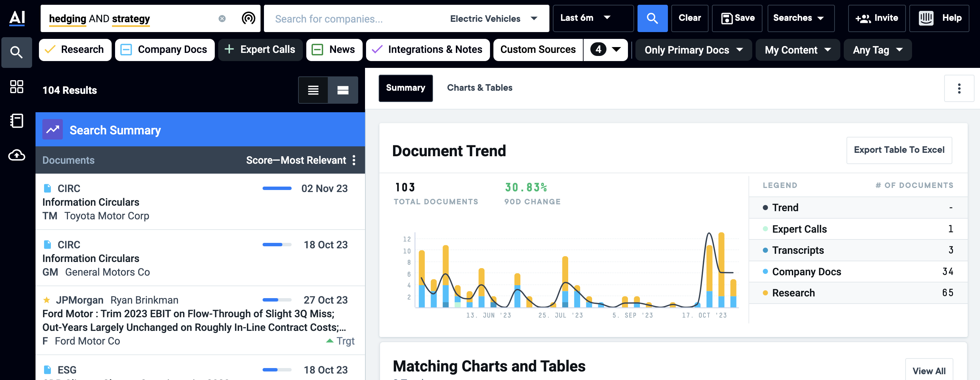This screenshot has height=380, width=980.
Task: Toggle the News source filter
Action: (x=334, y=50)
